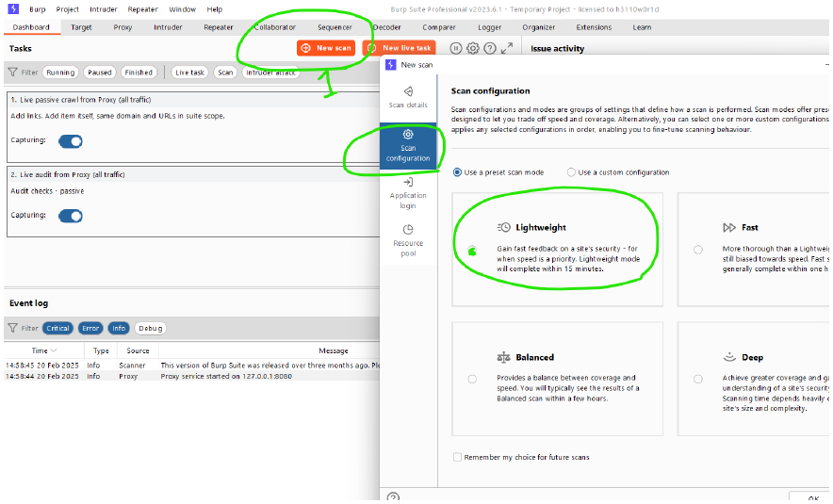Open Application login step in the sidebar
Image resolution: width=833 pixels, height=504 pixels.
[408, 194]
